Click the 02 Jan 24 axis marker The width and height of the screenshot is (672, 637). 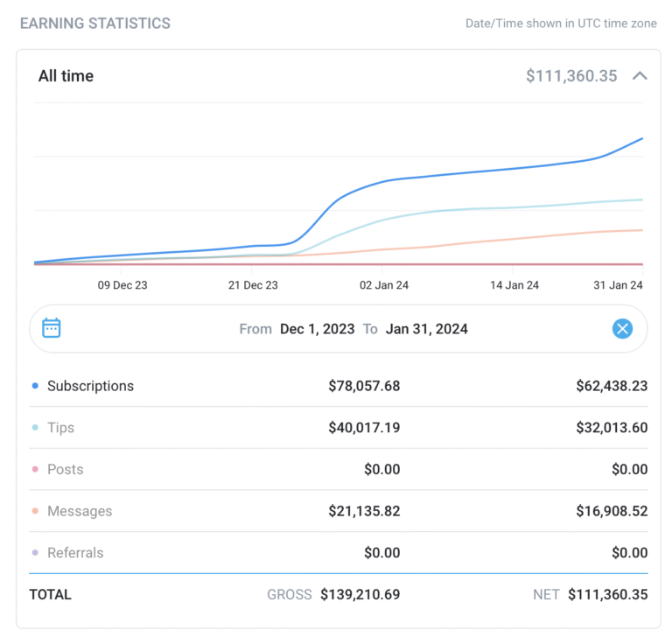point(384,285)
